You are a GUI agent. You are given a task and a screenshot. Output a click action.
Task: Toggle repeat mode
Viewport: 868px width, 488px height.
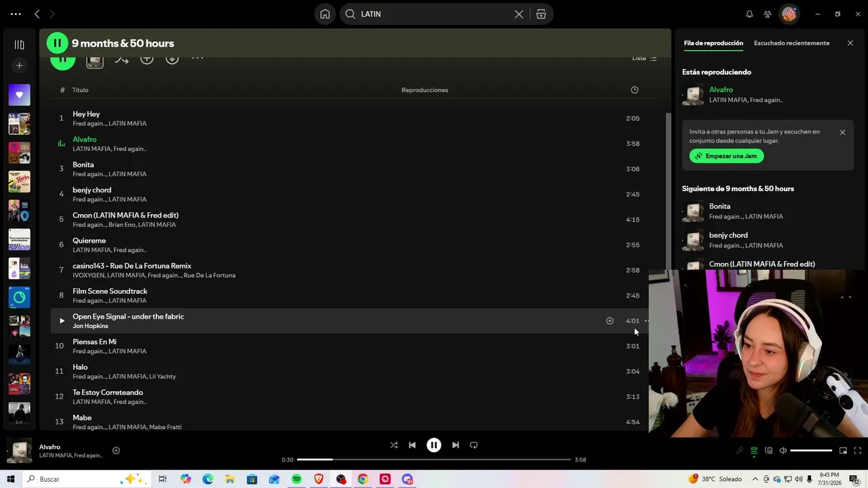pyautogui.click(x=474, y=445)
